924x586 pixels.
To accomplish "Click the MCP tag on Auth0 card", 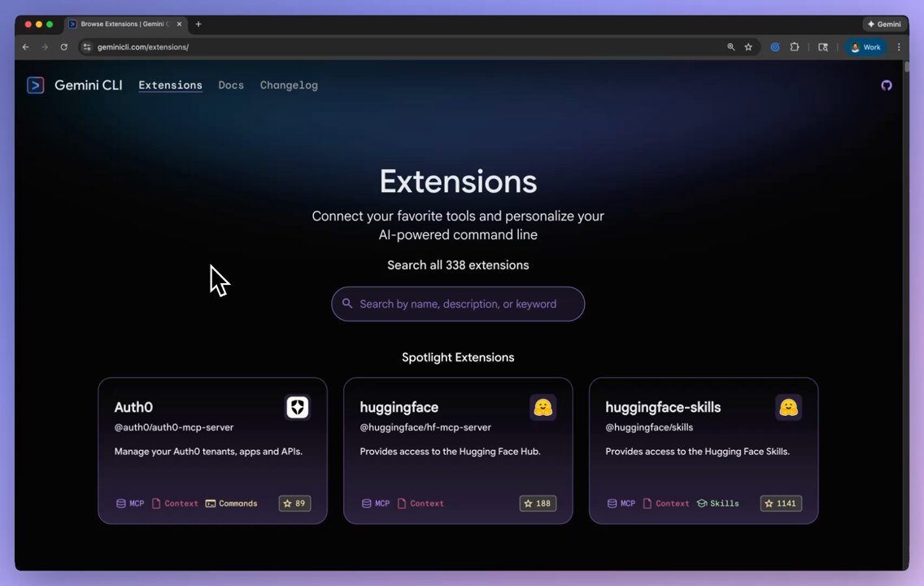I will pyautogui.click(x=129, y=504).
